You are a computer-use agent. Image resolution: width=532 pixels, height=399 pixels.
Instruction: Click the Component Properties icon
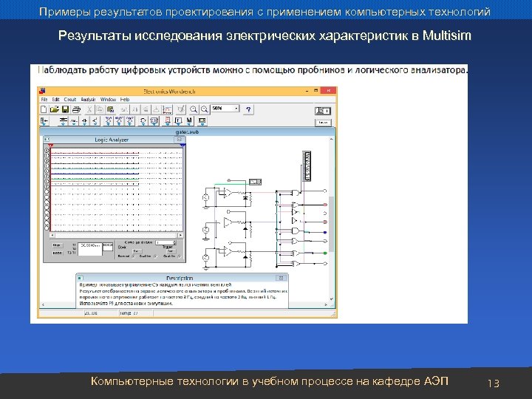coord(182,109)
